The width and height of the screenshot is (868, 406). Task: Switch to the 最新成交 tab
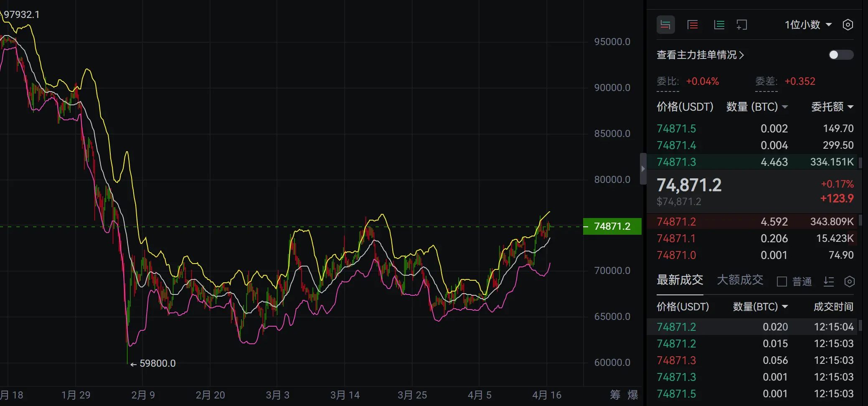680,280
